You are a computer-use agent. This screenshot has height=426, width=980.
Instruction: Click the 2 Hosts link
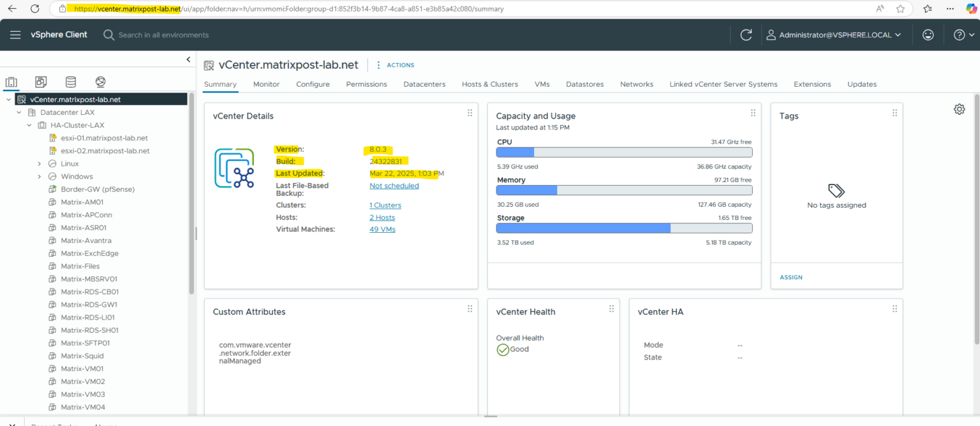[x=382, y=217]
